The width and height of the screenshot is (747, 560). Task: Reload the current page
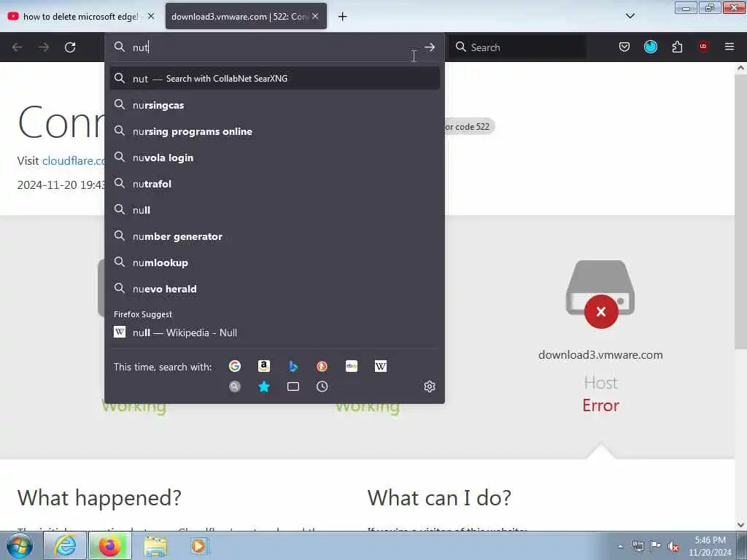tap(70, 47)
